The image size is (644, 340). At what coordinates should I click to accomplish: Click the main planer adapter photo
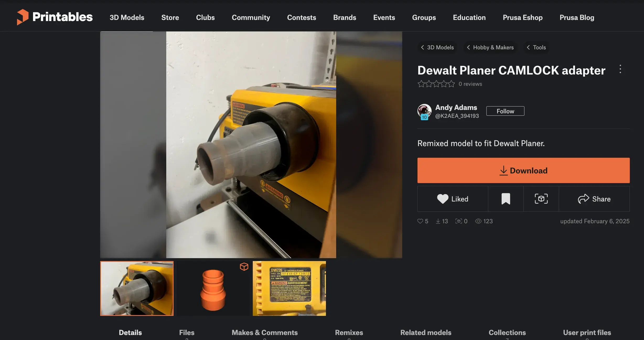coord(251,145)
